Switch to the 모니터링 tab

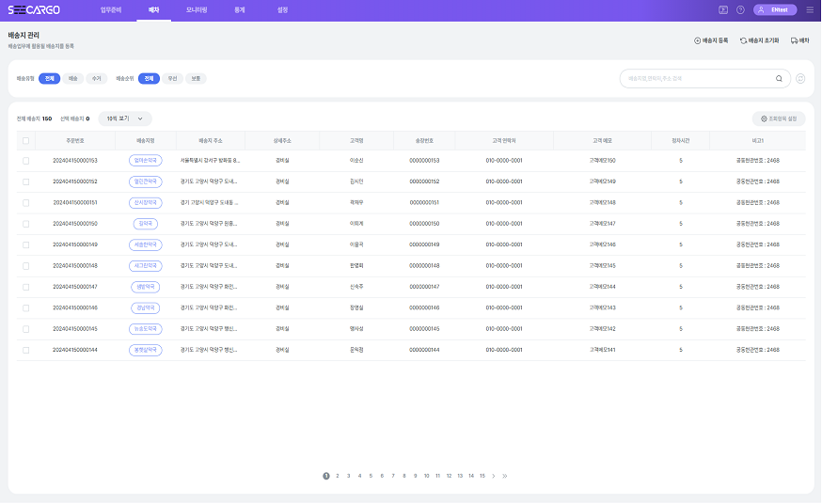click(197, 9)
